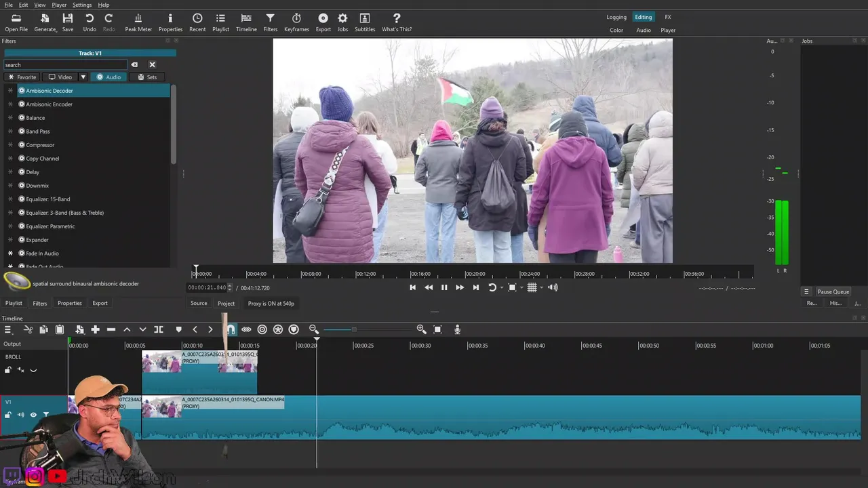Open filter Sets list
868x488 pixels.
[147, 77]
